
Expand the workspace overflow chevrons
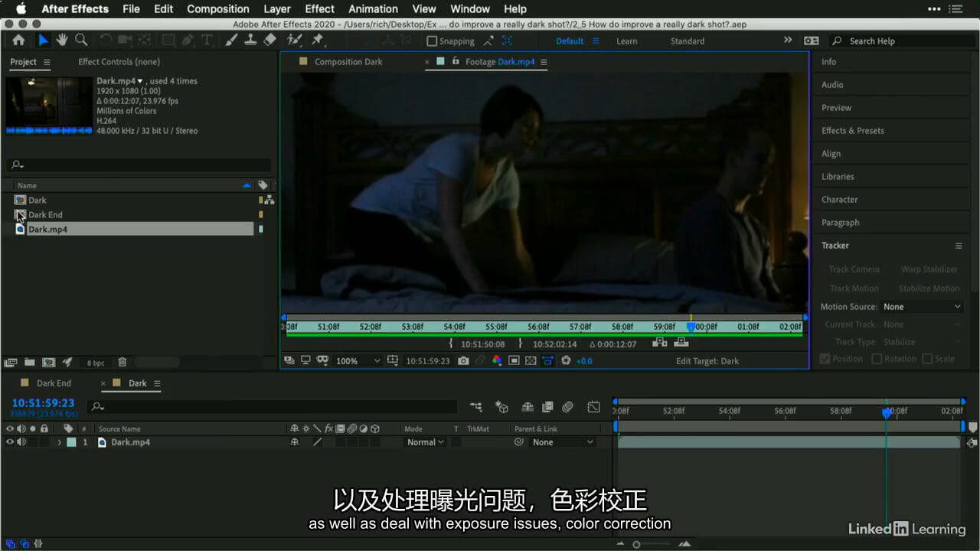click(x=788, y=41)
